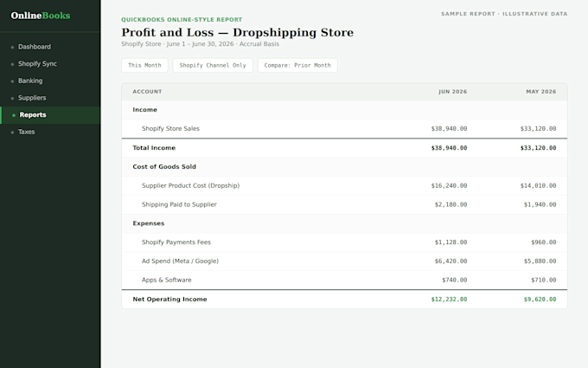Select the Shopify Channel Only filter
This screenshot has height=368, width=588.
point(213,65)
